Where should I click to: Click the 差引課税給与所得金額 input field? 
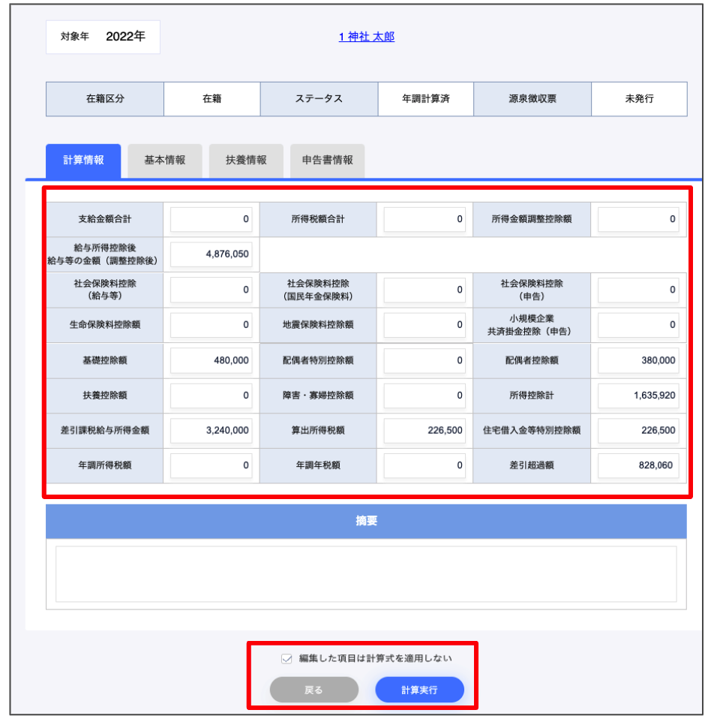[x=211, y=431]
